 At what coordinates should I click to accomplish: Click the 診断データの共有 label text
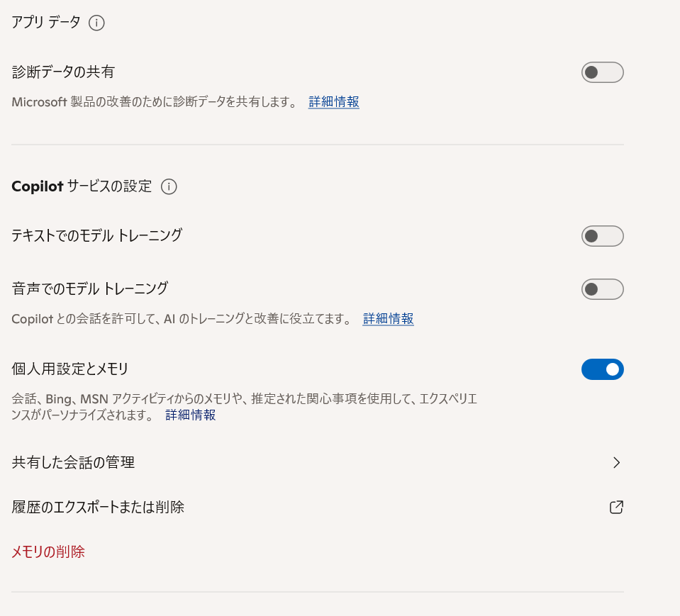click(x=64, y=72)
